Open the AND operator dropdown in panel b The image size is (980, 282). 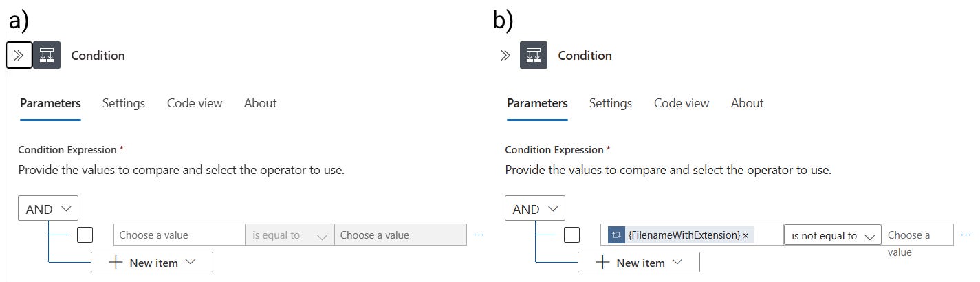535,209
